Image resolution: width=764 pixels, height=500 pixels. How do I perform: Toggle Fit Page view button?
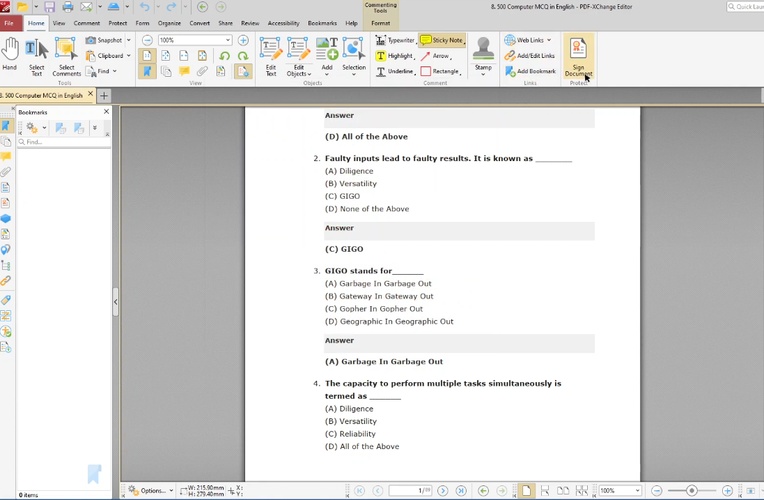click(166, 56)
